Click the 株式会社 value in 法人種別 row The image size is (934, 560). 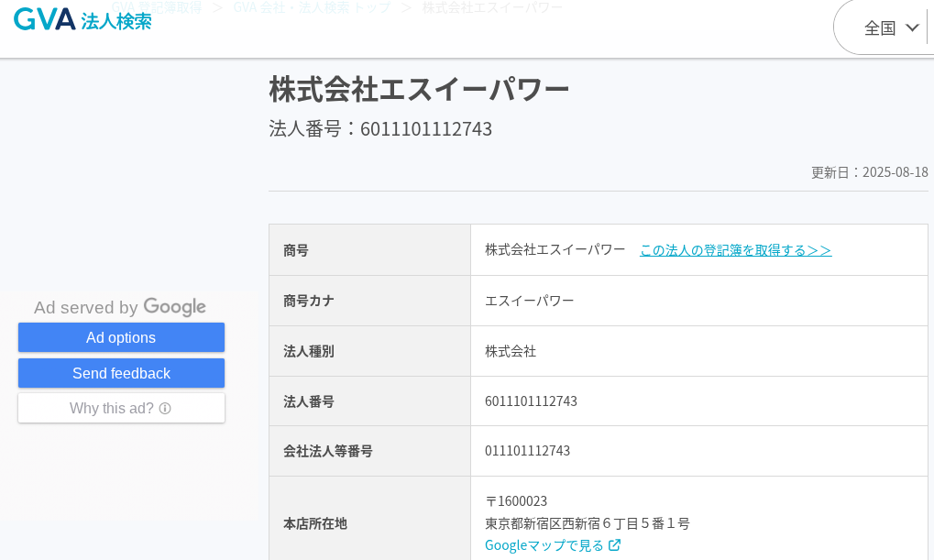click(x=510, y=351)
